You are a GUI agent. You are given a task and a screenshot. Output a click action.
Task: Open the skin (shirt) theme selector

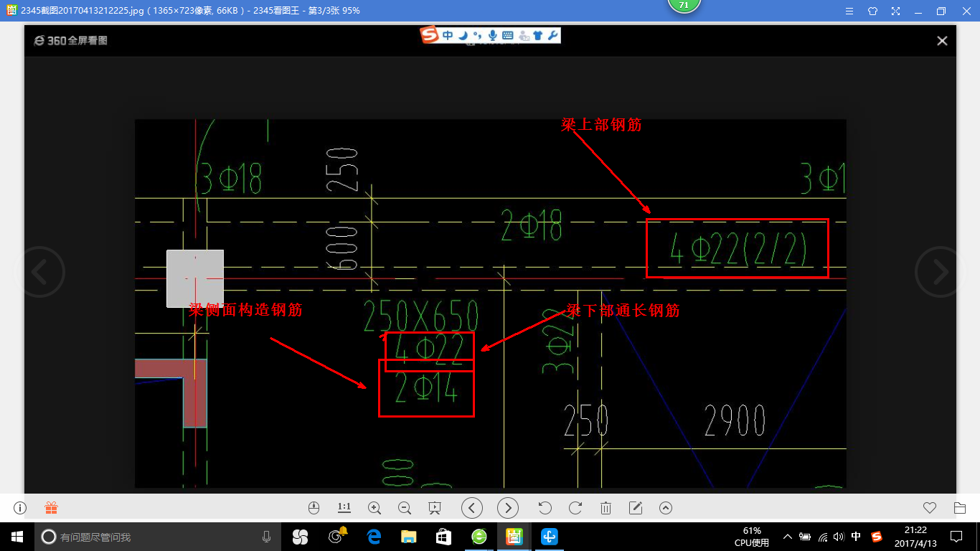pos(872,11)
